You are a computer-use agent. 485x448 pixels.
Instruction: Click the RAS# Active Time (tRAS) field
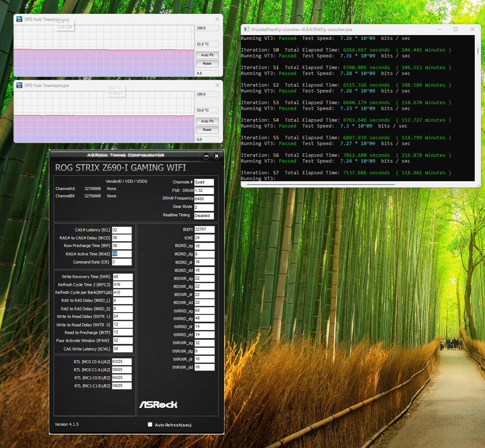tap(122, 254)
